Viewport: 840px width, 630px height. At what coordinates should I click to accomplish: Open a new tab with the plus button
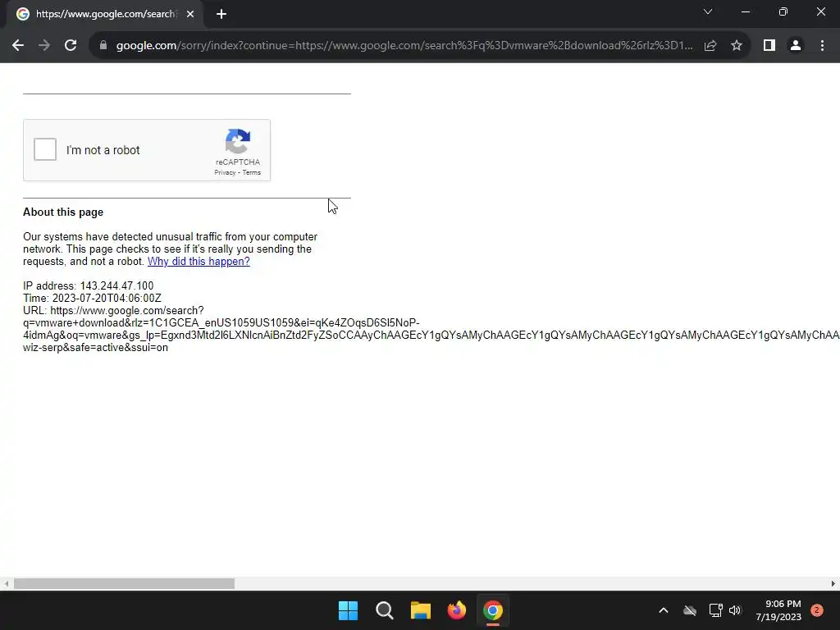pyautogui.click(x=221, y=14)
